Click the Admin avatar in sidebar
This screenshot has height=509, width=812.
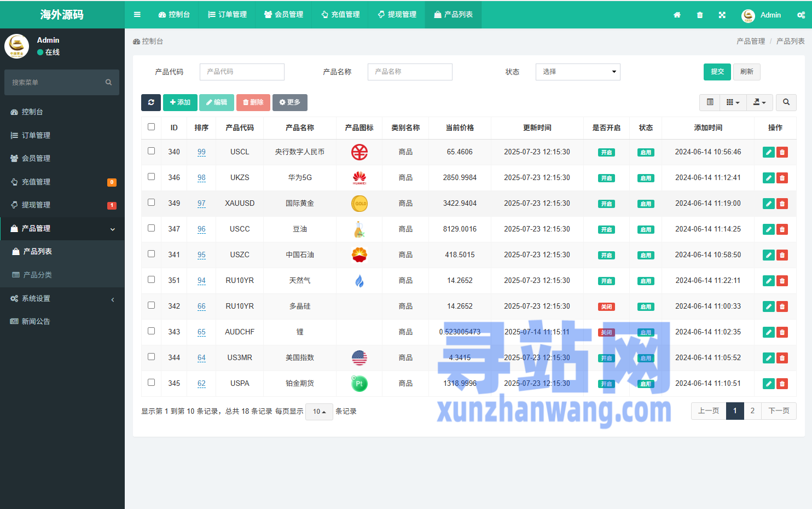[17, 46]
